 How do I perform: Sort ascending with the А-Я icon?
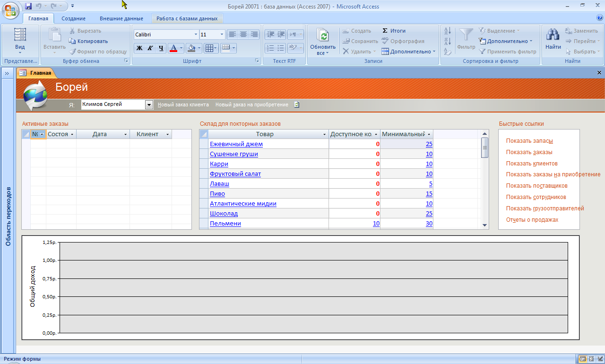(x=448, y=31)
